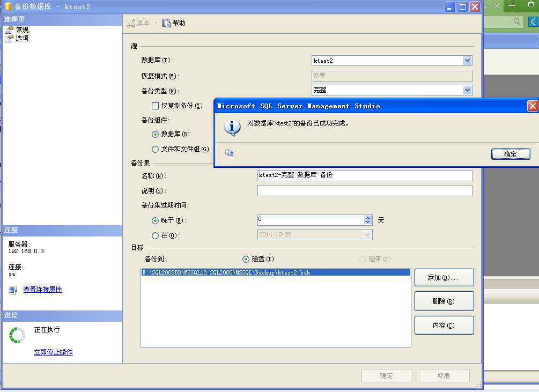Click the help book icon
The height and width of the screenshot is (392, 539).
(x=166, y=23)
